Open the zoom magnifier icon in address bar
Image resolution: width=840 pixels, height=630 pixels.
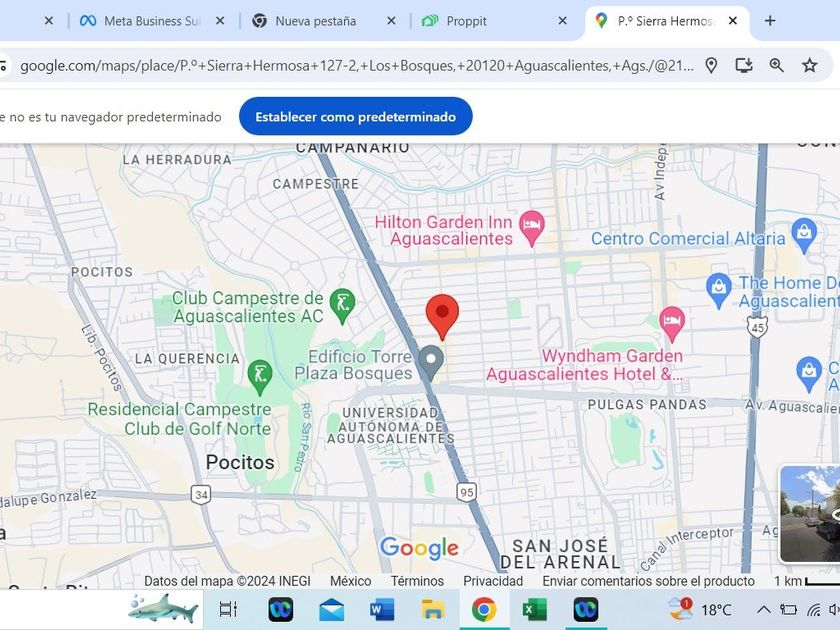[x=777, y=66]
